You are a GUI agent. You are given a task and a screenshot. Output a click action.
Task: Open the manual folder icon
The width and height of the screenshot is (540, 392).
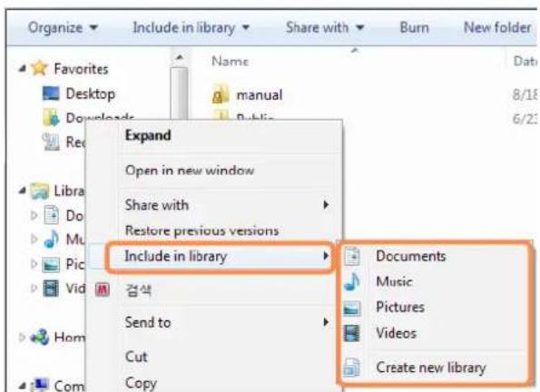(221, 94)
